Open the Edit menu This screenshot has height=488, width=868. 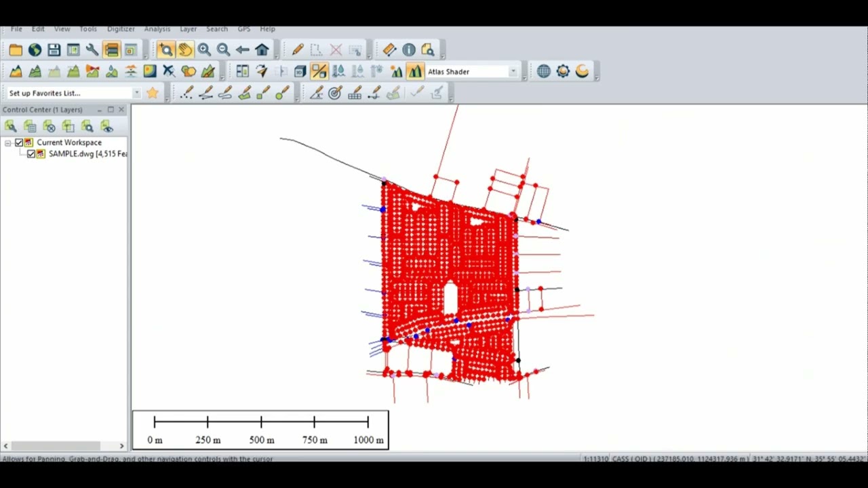[x=38, y=29]
